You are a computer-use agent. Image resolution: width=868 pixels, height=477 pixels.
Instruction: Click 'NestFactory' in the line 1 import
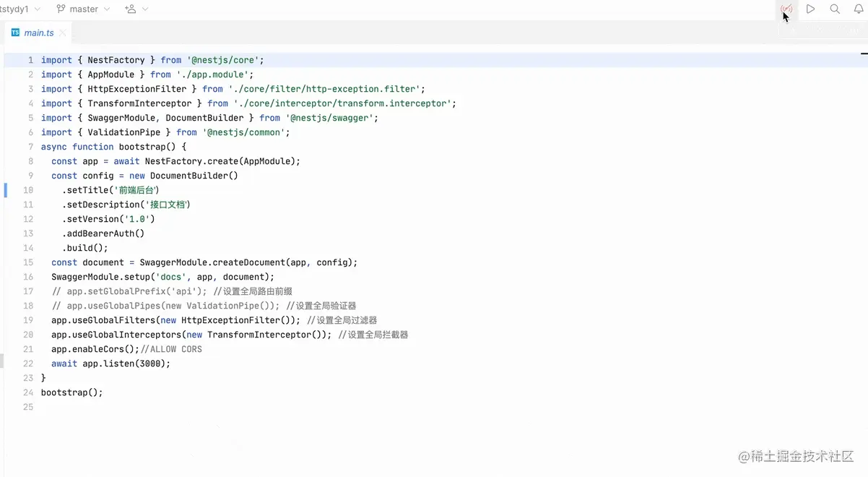(116, 60)
